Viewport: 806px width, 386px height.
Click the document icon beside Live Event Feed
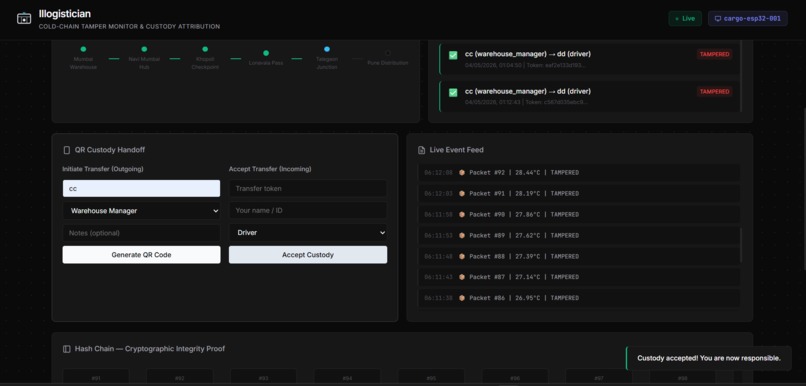pyautogui.click(x=422, y=150)
